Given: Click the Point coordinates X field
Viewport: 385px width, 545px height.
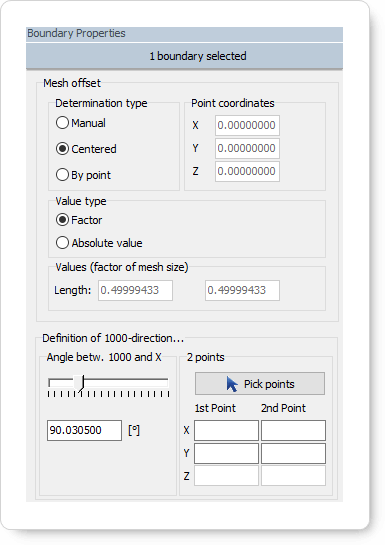Looking at the screenshot, I should pos(247,125).
